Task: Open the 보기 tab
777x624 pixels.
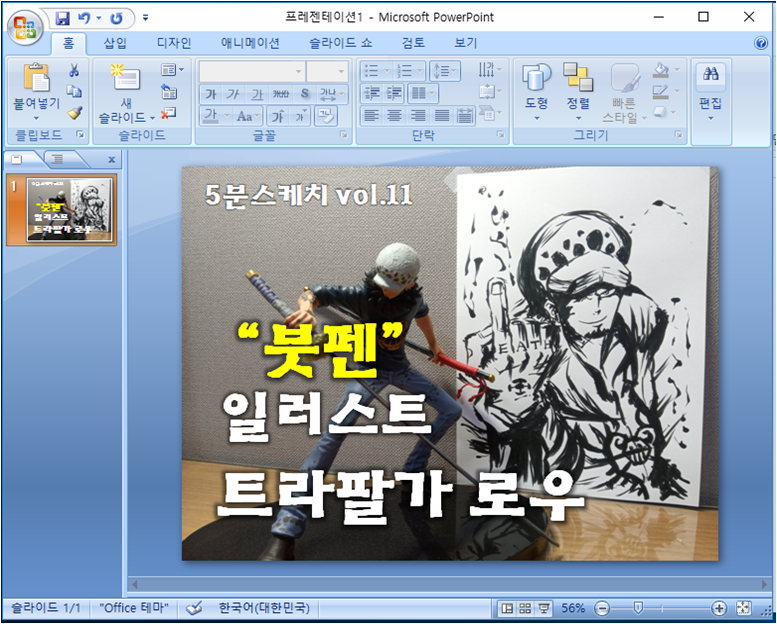Action: tap(465, 43)
